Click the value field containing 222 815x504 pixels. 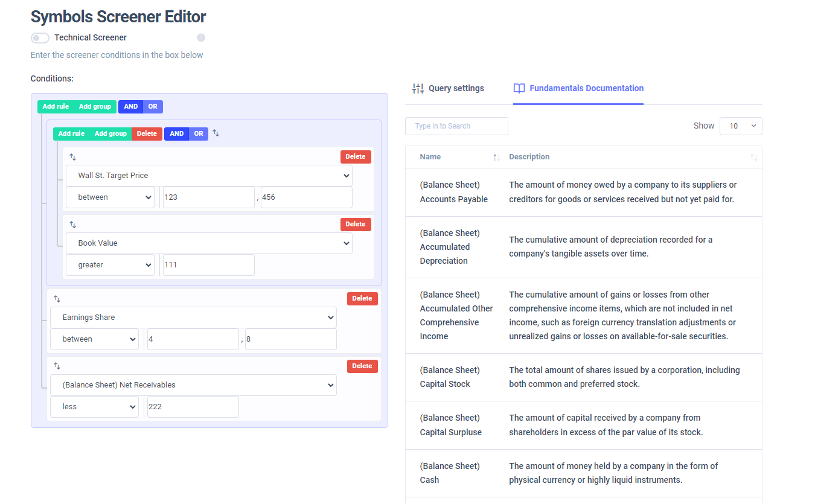193,407
